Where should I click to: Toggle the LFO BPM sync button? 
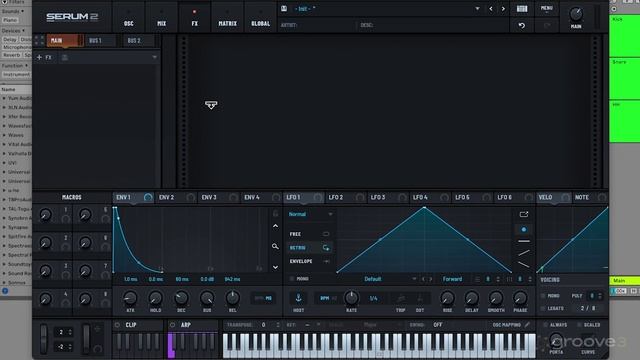[x=325, y=298]
